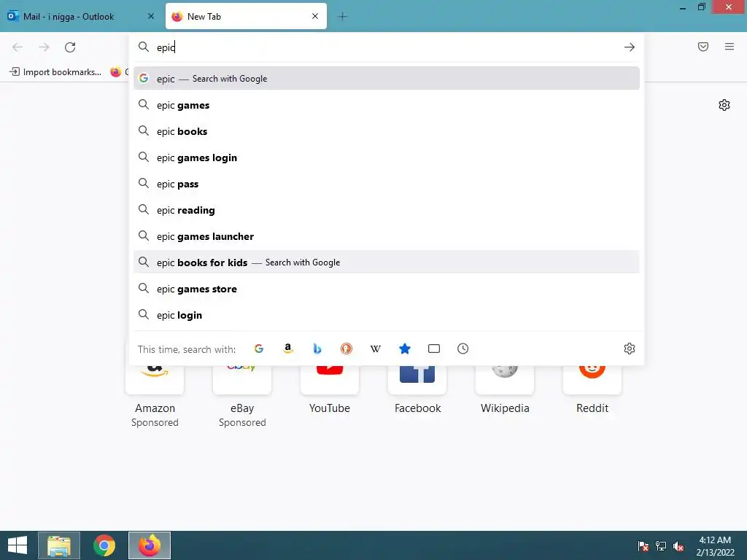The image size is (747, 560).
Task: Select the Amazon one-off search engine icon
Action: point(287,349)
